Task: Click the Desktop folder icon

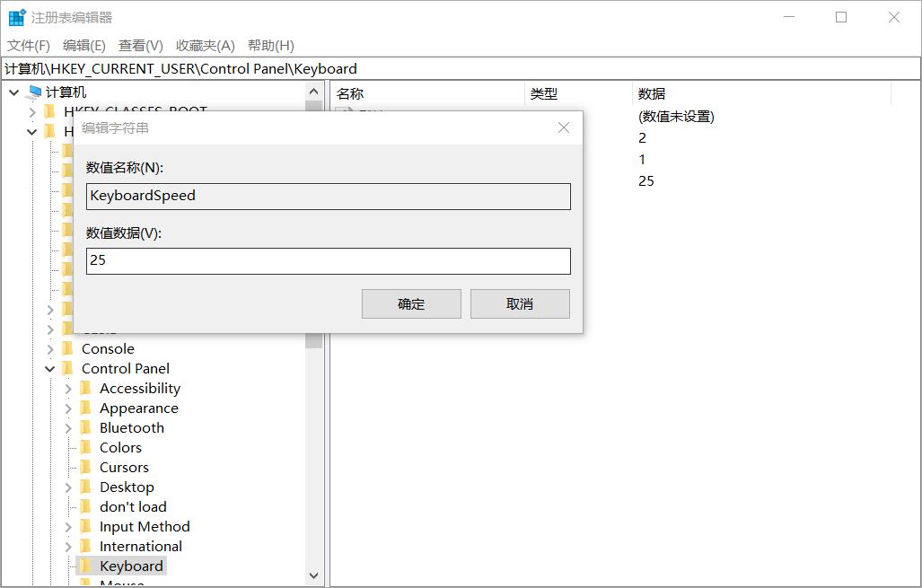Action: (x=87, y=487)
